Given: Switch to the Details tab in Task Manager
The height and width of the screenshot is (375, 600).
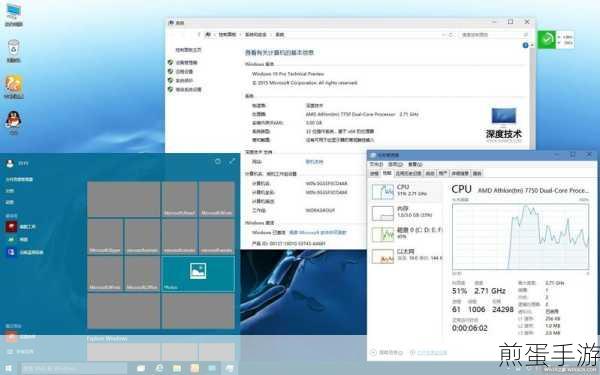Looking at the screenshot, I should 460,173.
